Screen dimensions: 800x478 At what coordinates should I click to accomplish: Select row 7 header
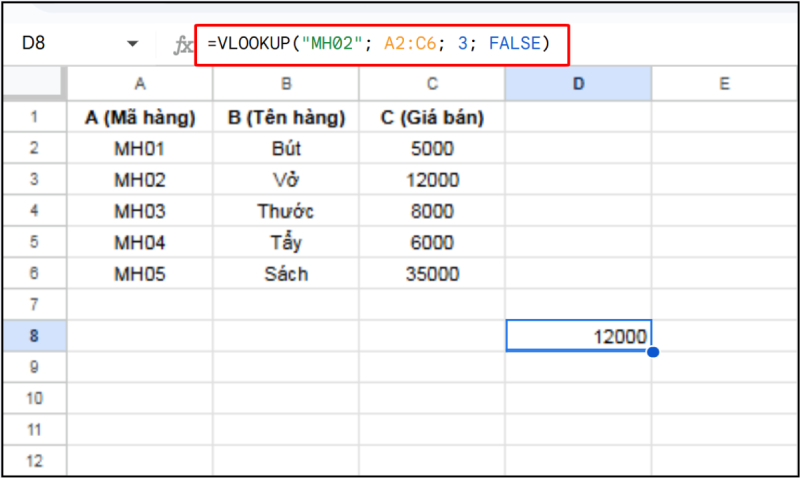34,305
